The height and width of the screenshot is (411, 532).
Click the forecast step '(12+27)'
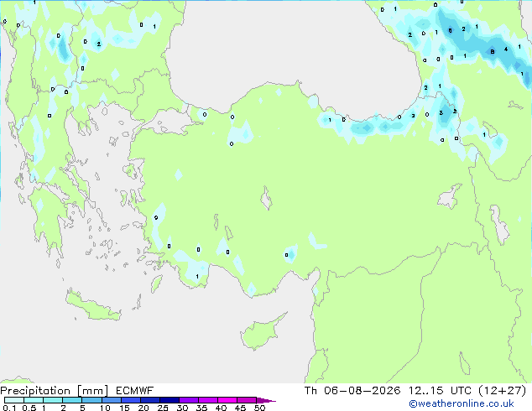click(x=502, y=391)
